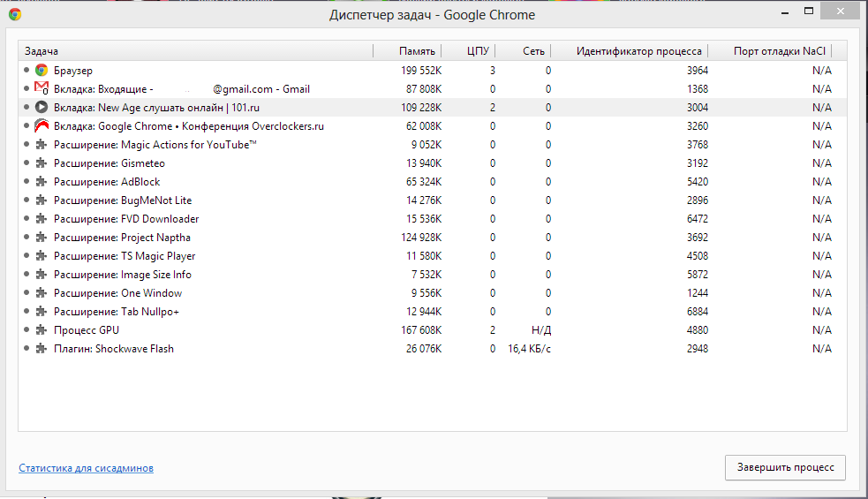The image size is (868, 499).
Task: Select the Конференция Overclockers.ru tab row
Action: (433, 126)
